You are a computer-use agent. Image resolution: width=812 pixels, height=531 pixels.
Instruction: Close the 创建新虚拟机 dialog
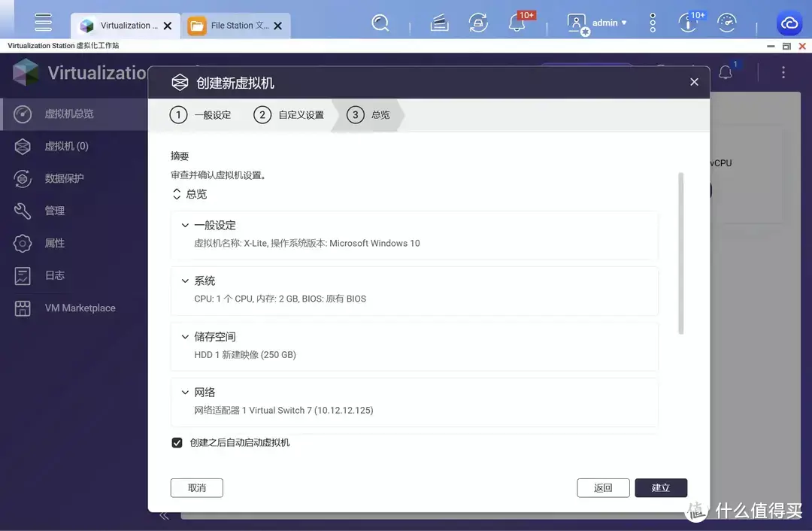[694, 82]
